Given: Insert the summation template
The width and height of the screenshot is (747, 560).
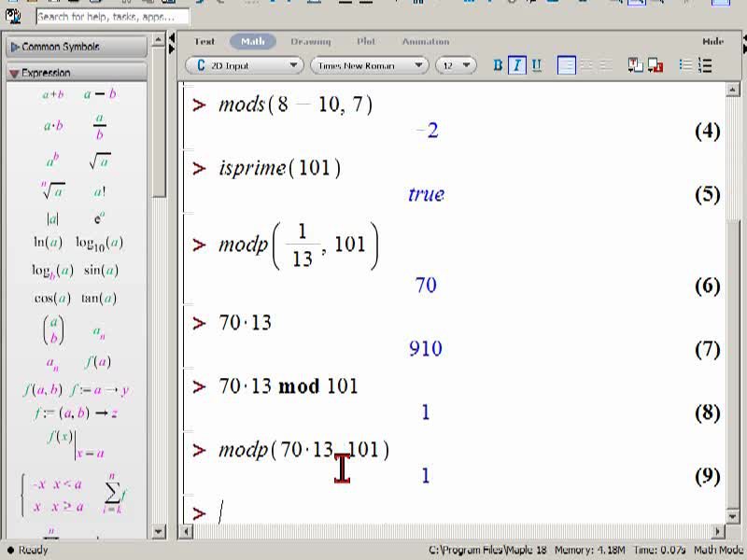Looking at the screenshot, I should tap(114, 494).
